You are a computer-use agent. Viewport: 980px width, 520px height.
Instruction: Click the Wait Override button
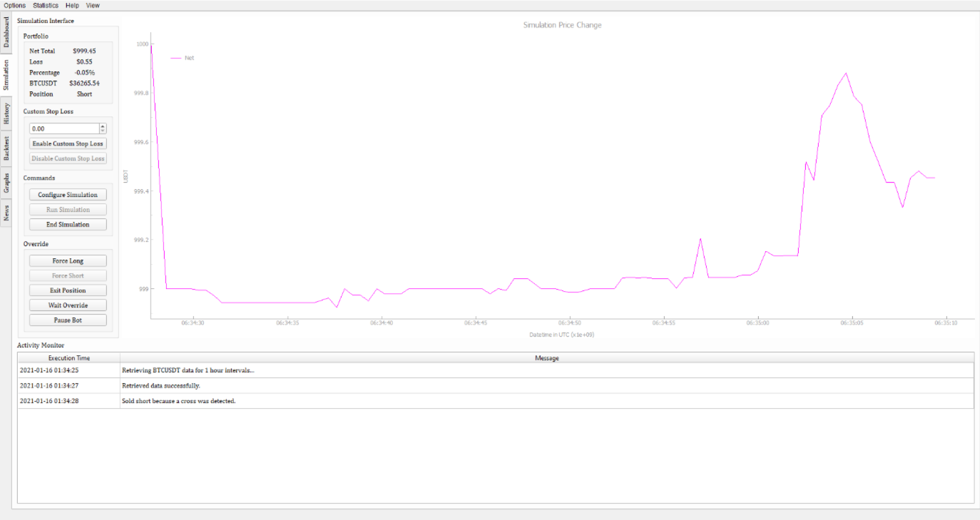[68, 305]
